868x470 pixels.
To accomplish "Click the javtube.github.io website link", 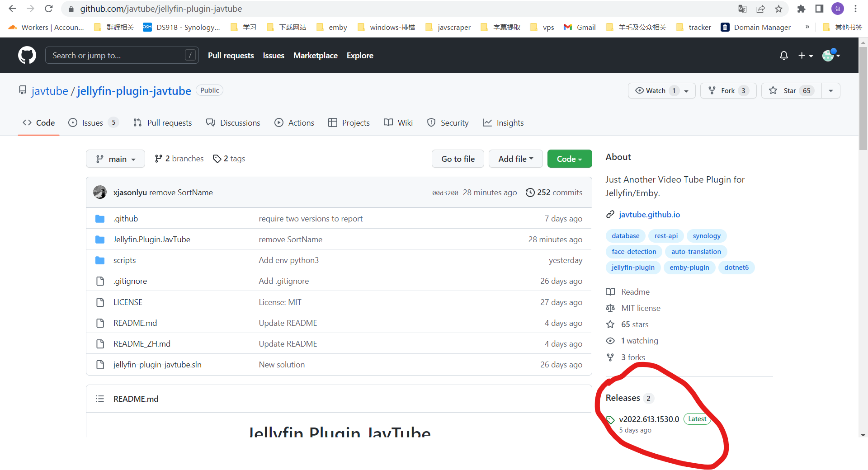I will click(649, 215).
